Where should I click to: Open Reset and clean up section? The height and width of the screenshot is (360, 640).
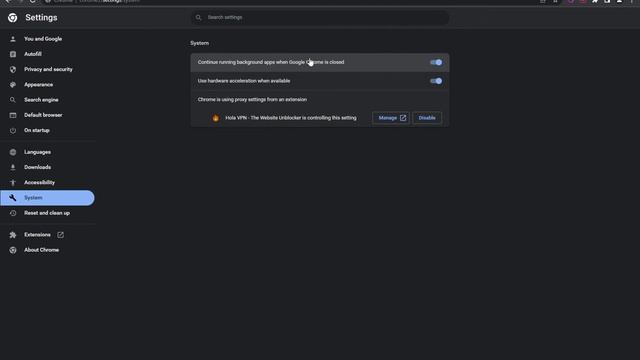click(47, 213)
